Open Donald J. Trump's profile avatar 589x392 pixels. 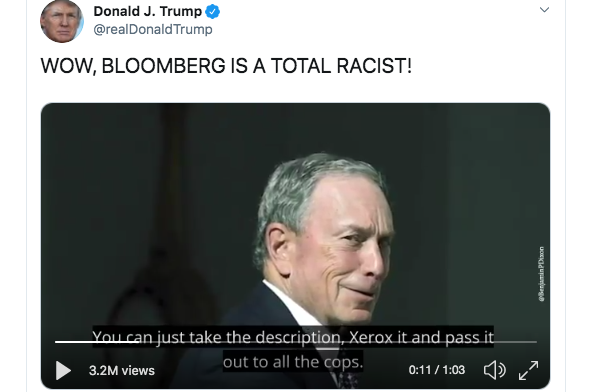tap(62, 21)
